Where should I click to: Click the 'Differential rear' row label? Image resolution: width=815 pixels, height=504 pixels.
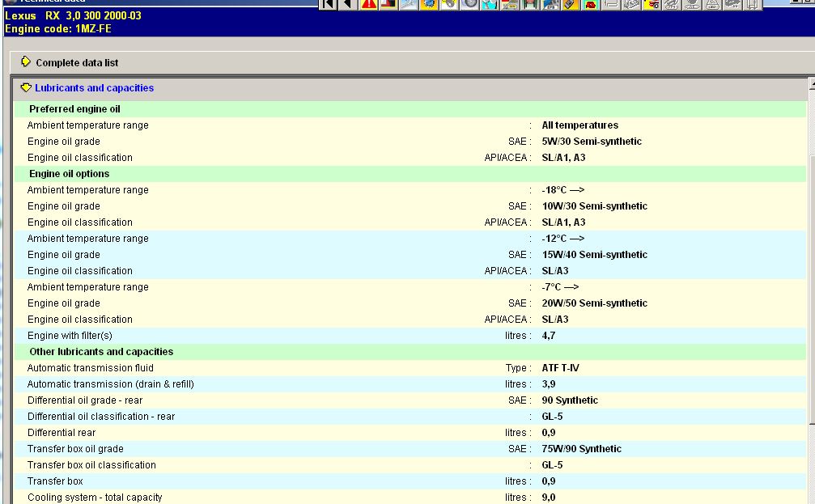[x=62, y=432]
